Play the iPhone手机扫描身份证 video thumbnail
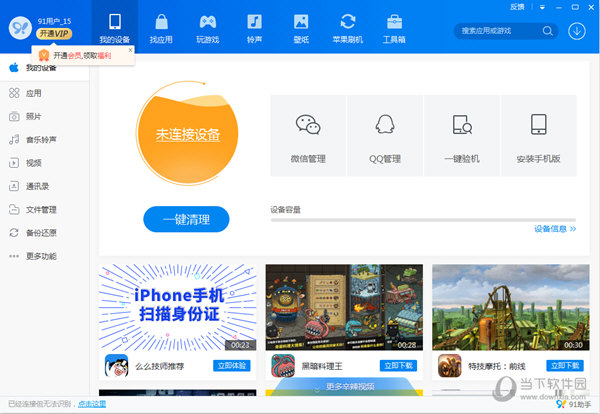 pos(178,307)
